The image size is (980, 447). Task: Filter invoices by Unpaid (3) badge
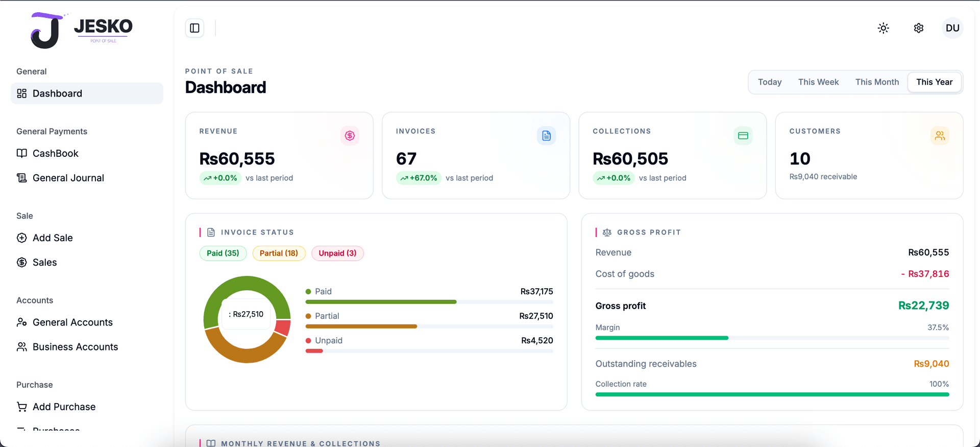coord(337,253)
